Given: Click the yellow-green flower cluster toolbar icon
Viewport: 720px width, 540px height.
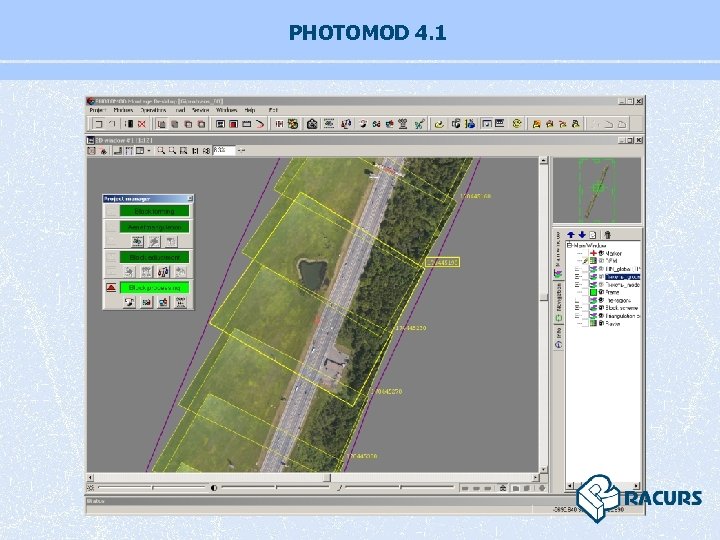Looking at the screenshot, I should [293, 124].
